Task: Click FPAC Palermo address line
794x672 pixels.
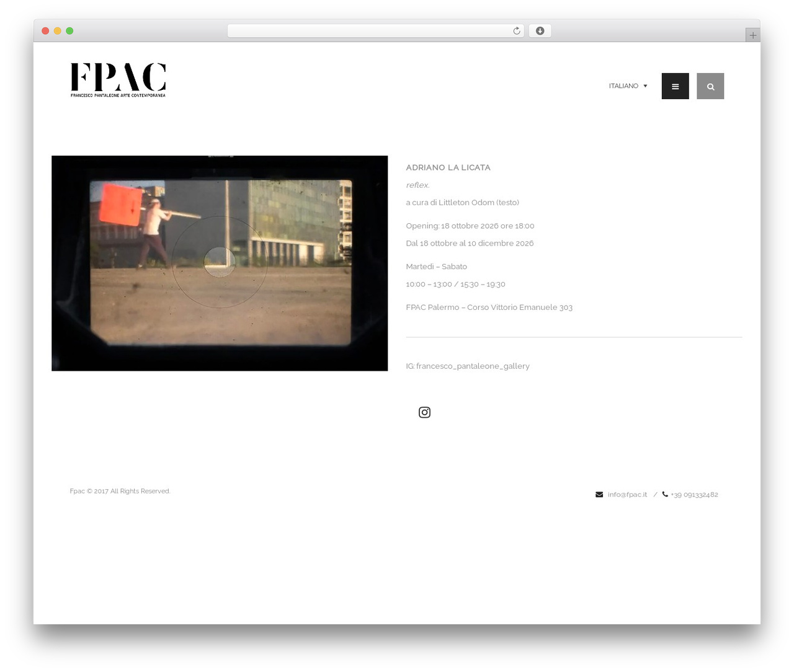Action: pyautogui.click(x=489, y=307)
